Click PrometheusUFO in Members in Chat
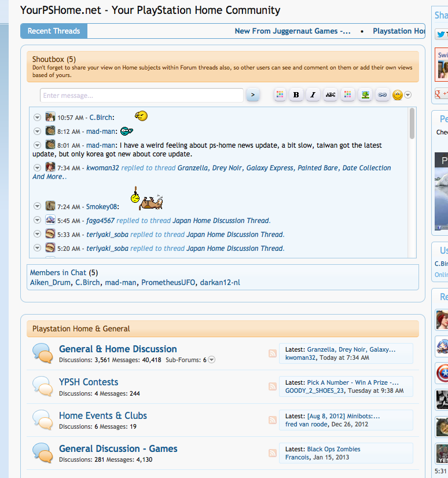448x478 pixels. pos(168,283)
